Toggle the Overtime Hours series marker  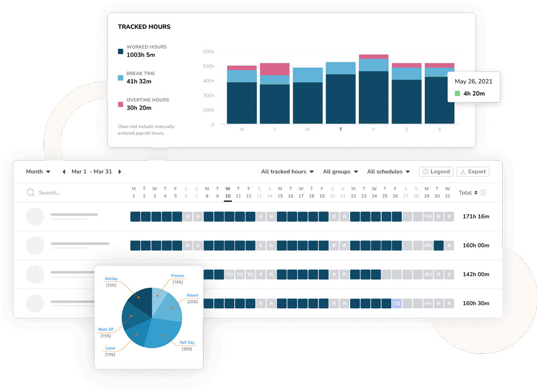119,104
